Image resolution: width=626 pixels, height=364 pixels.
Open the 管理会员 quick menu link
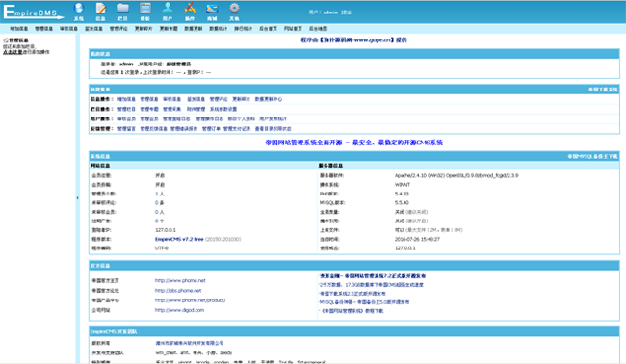point(149,119)
